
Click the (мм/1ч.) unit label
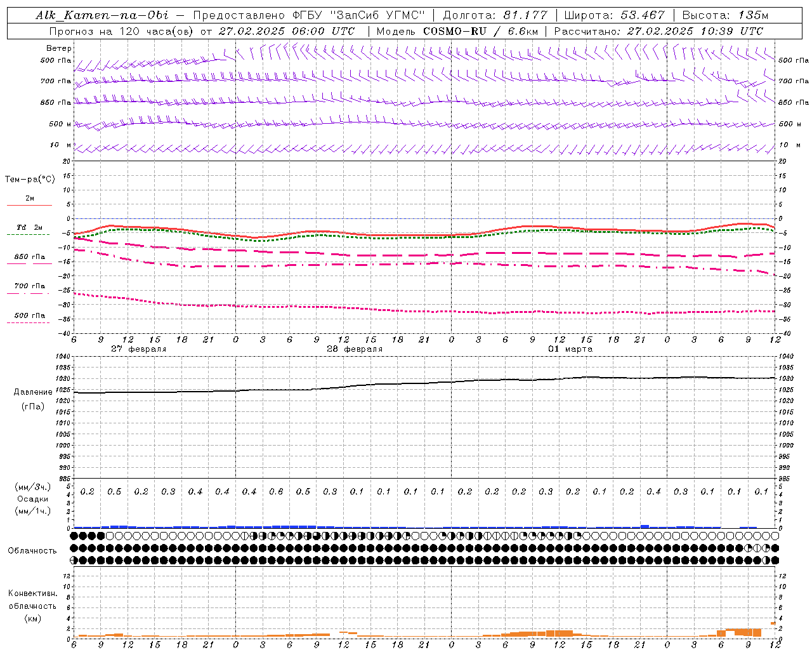(33, 511)
